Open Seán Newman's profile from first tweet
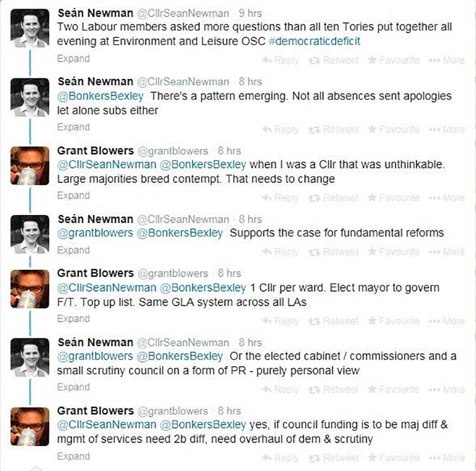 coord(95,13)
